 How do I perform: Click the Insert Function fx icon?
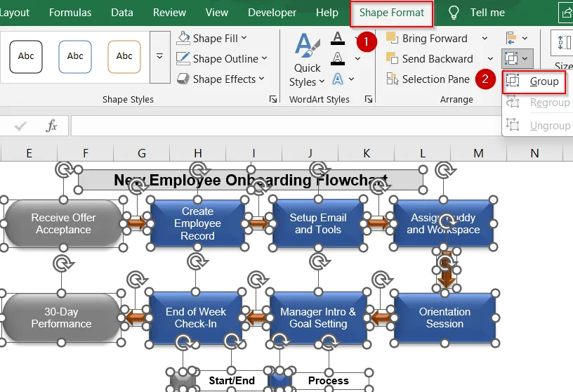[51, 126]
